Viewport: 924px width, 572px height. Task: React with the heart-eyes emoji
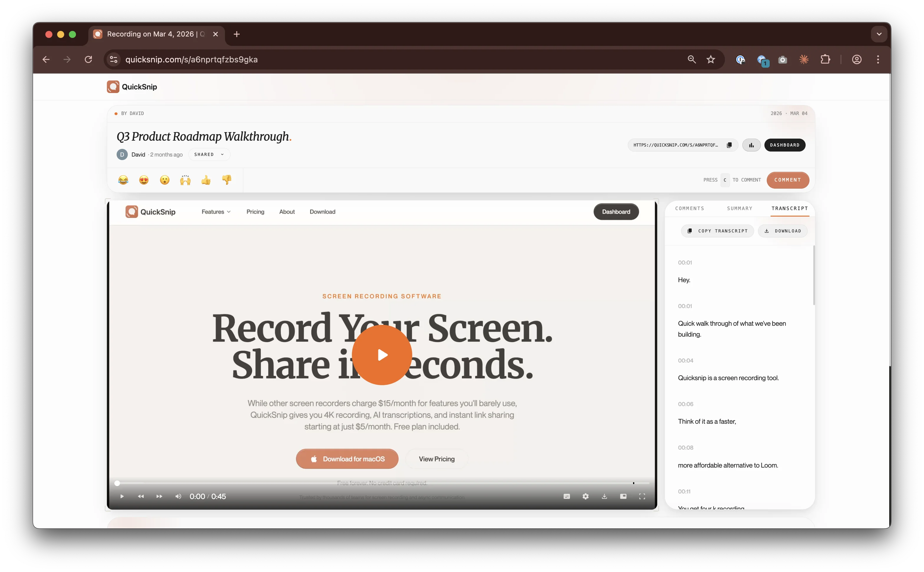click(x=144, y=180)
